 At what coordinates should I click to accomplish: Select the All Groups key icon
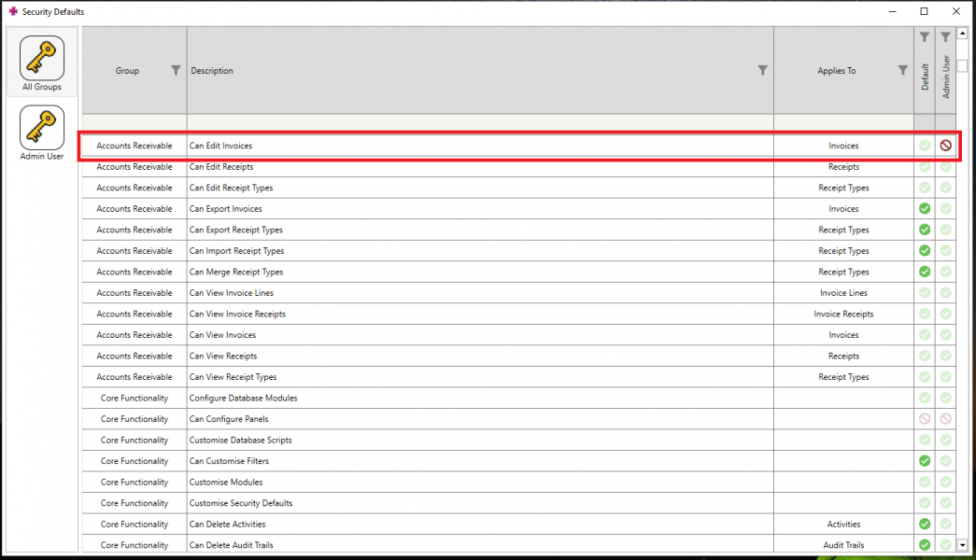coord(42,58)
